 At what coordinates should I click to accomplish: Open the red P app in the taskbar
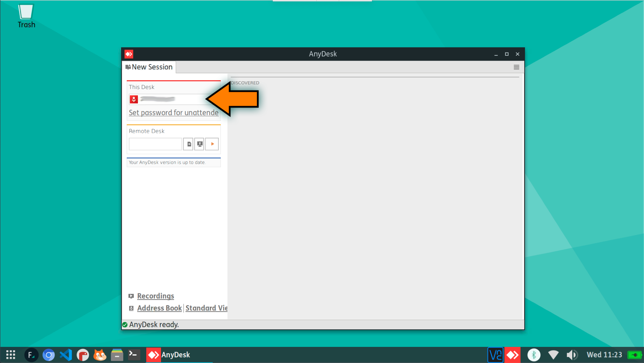tap(83, 355)
